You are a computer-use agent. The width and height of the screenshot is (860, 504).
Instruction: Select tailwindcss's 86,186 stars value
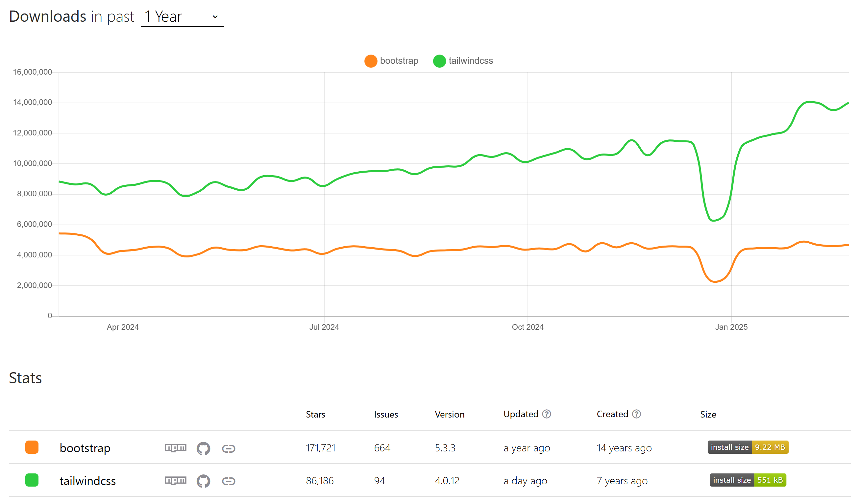[x=319, y=480]
